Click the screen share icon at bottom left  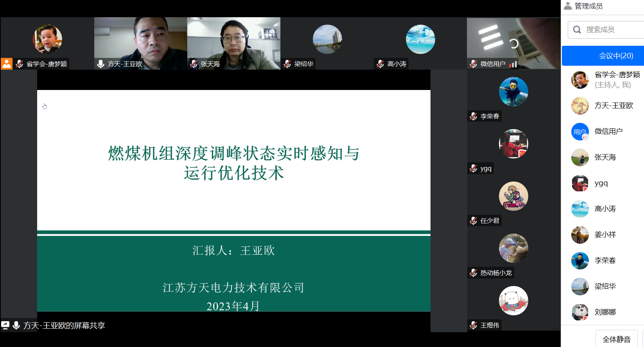click(x=5, y=325)
